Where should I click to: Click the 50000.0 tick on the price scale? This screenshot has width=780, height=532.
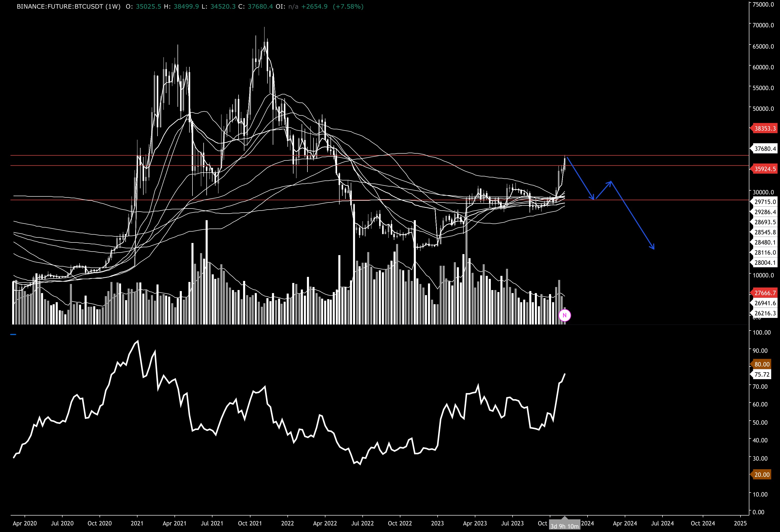[x=763, y=109]
